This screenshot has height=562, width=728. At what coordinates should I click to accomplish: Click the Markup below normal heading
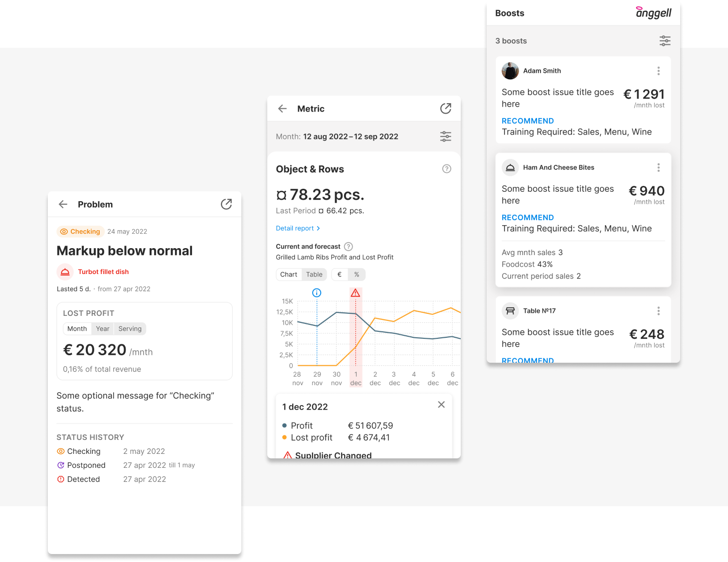click(x=125, y=251)
